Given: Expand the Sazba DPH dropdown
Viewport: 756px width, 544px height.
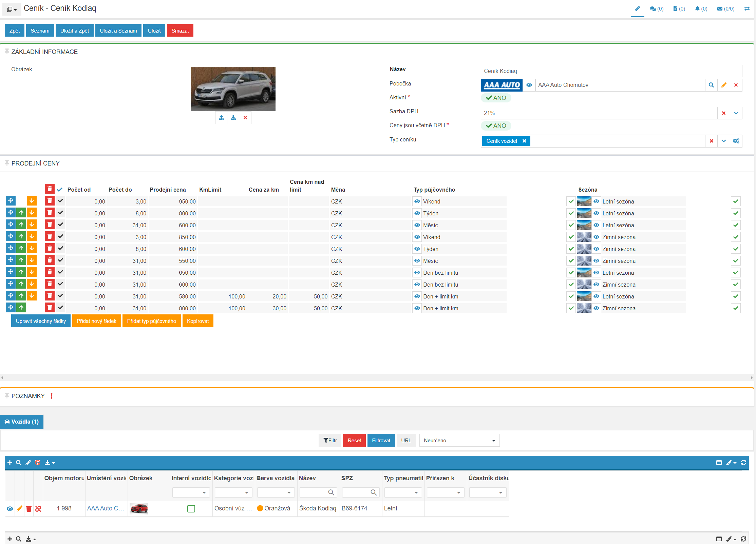Looking at the screenshot, I should (736, 113).
